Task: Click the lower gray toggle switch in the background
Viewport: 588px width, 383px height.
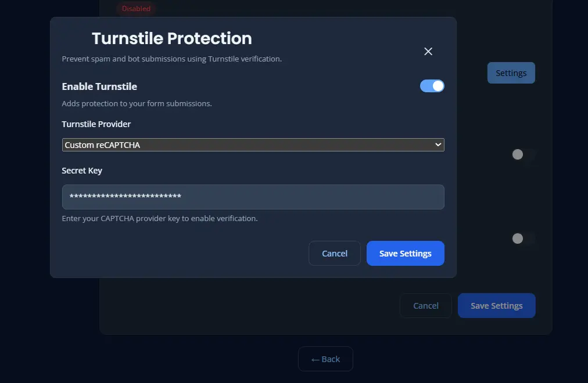Action: click(522, 239)
